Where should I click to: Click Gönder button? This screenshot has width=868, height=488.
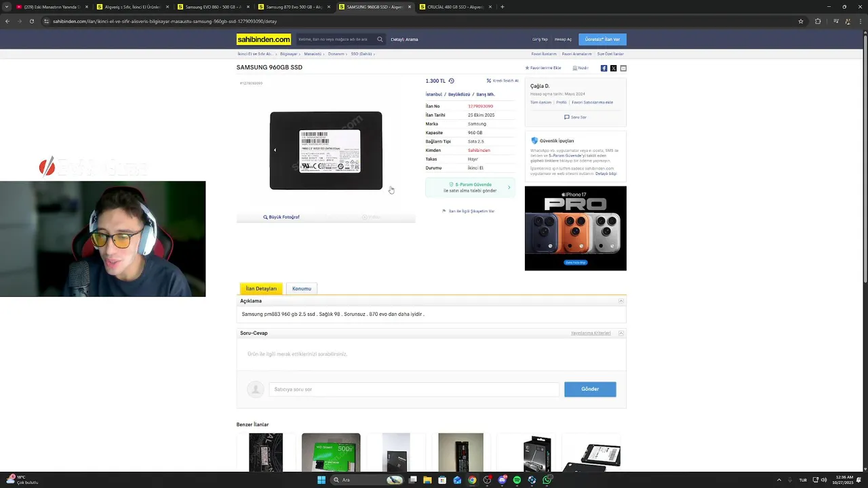tap(590, 389)
